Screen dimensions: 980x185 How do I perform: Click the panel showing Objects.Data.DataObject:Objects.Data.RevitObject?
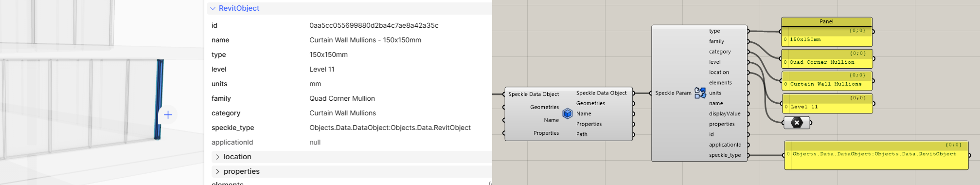(x=876, y=155)
